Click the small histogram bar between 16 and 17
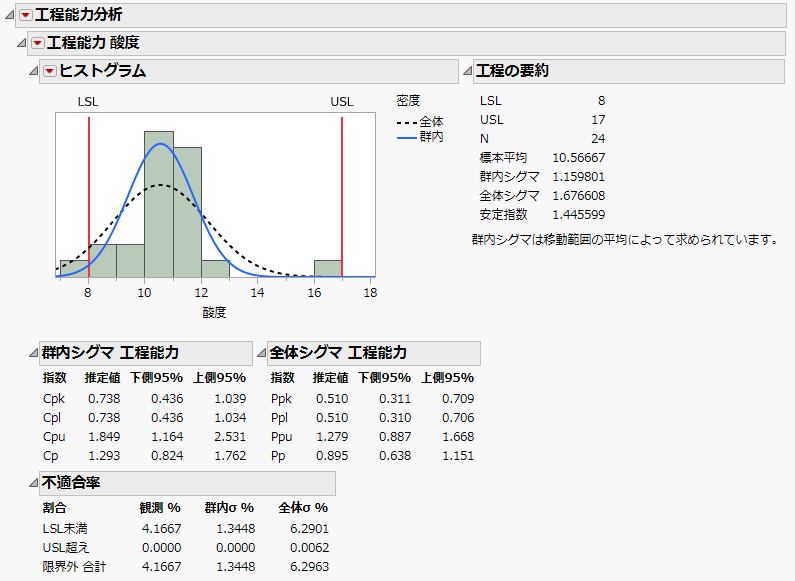This screenshot has width=795, height=581. click(x=328, y=269)
